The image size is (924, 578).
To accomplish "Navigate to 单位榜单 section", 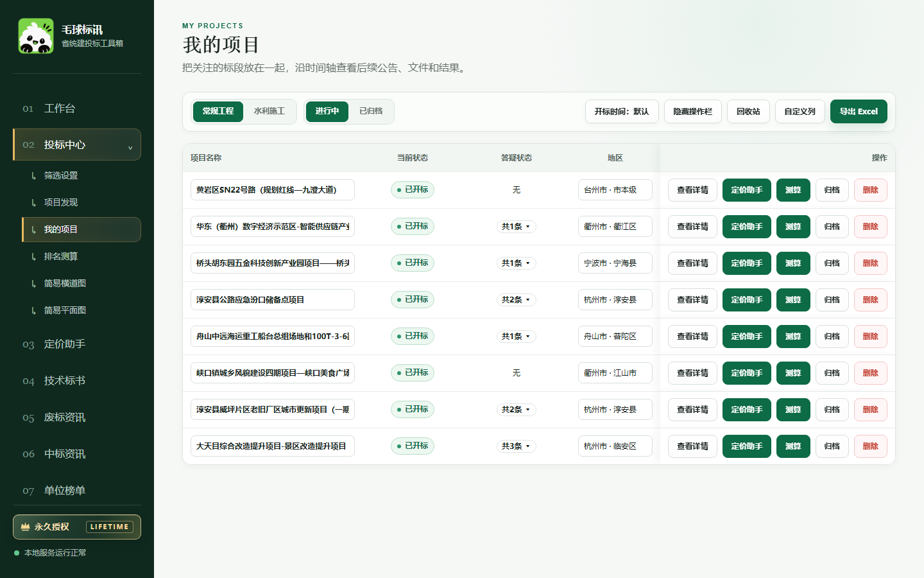I will click(77, 491).
